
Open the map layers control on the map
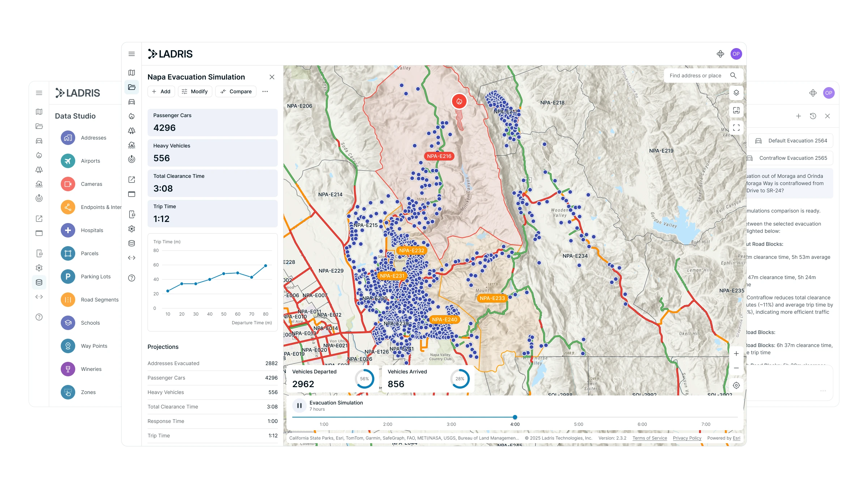coord(736,93)
